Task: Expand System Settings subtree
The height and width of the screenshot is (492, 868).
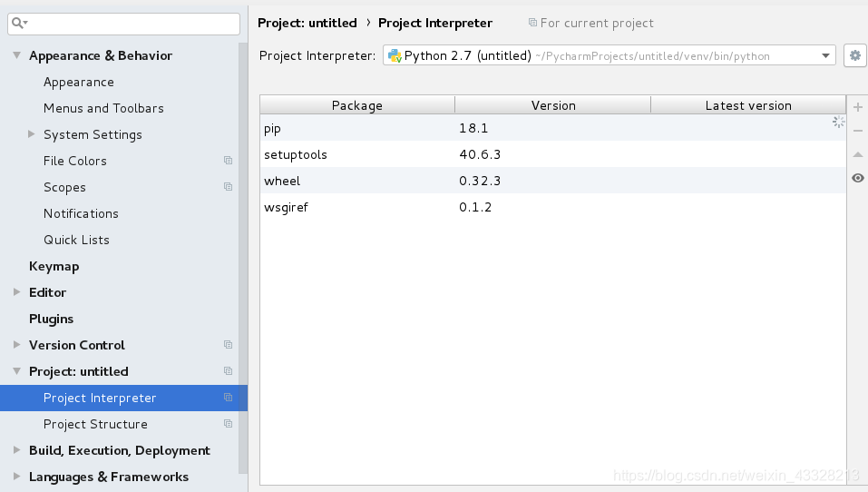Action: click(32, 134)
